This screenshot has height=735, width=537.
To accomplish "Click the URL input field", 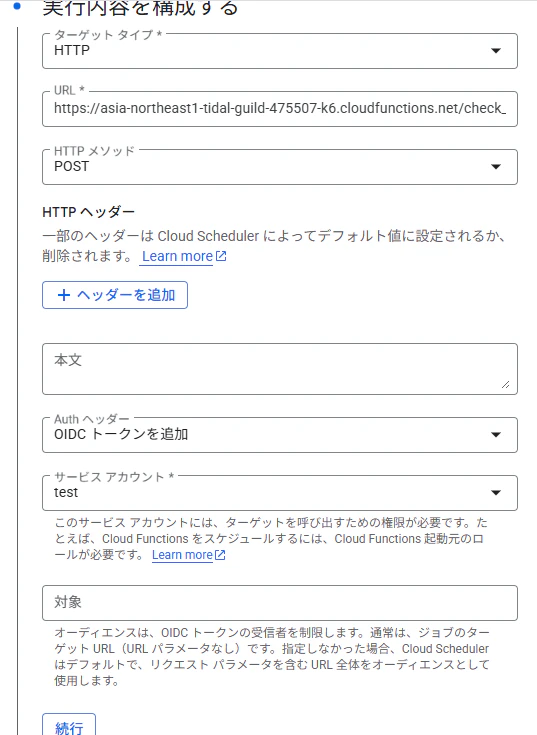I will (x=280, y=109).
